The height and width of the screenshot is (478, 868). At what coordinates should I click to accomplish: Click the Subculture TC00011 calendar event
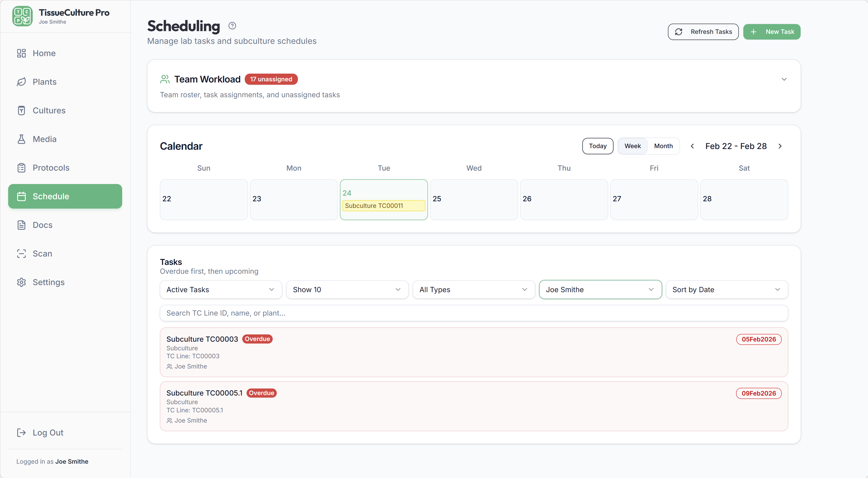pyautogui.click(x=383, y=205)
